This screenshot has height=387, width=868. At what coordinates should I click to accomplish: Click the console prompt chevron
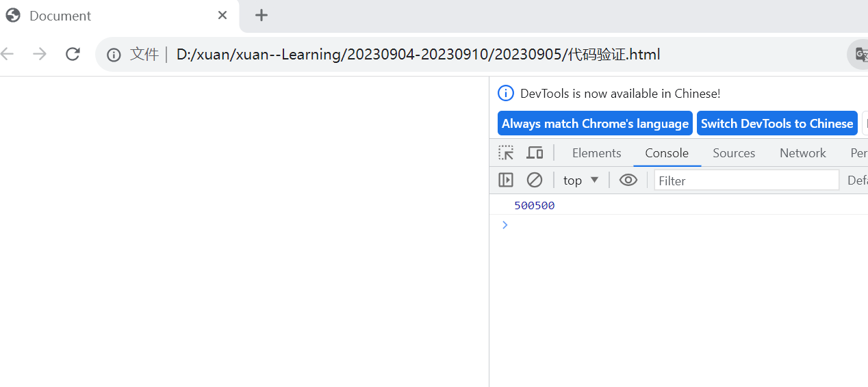tap(505, 225)
